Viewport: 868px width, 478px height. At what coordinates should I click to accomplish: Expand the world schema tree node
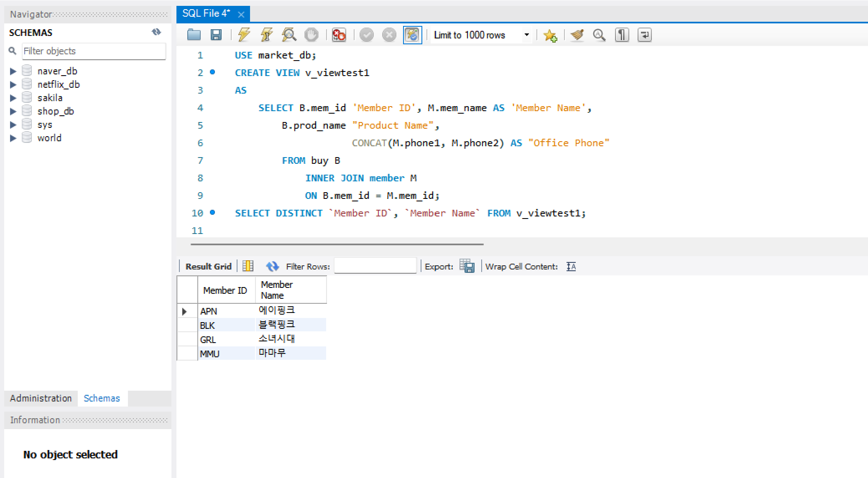(13, 138)
